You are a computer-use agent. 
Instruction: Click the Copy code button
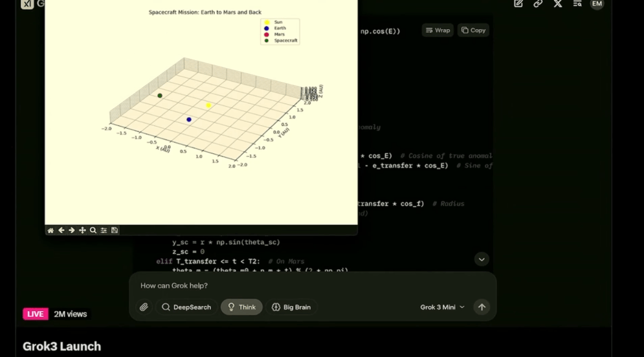(x=473, y=30)
